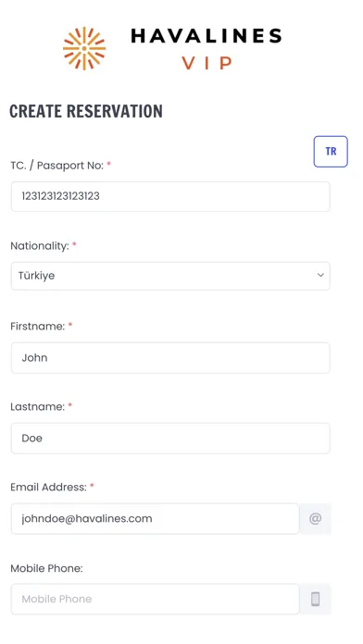Click the 'Mobile Phone:' field label
The width and height of the screenshot is (363, 644).
click(46, 568)
